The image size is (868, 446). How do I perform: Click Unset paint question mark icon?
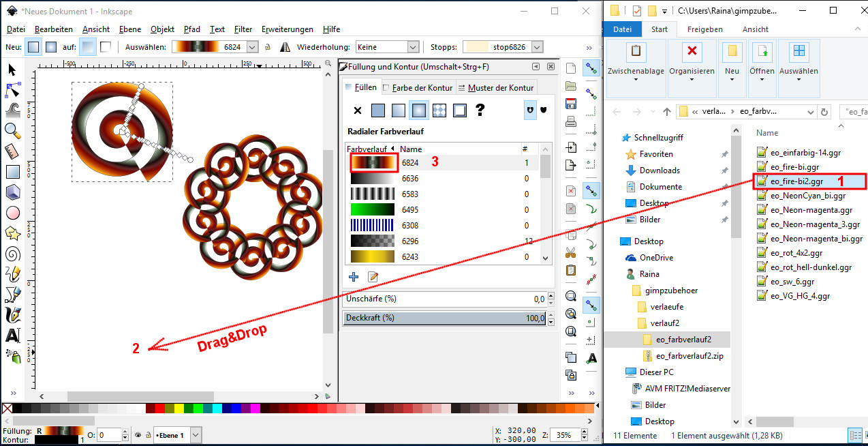480,110
